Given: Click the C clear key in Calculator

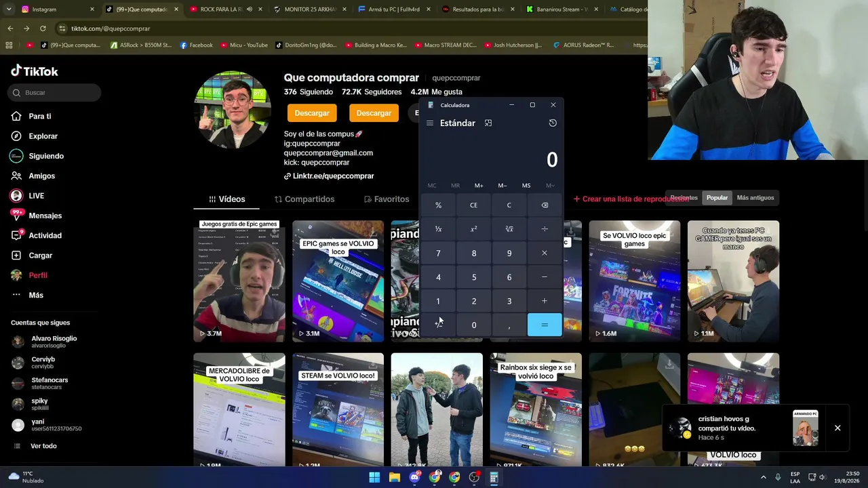Looking at the screenshot, I should pyautogui.click(x=509, y=205).
